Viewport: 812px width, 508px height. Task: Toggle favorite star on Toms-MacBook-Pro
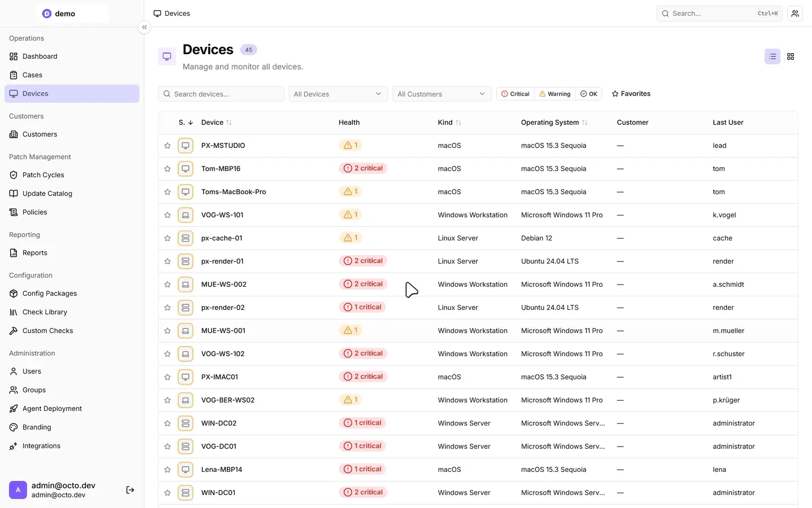pyautogui.click(x=167, y=192)
